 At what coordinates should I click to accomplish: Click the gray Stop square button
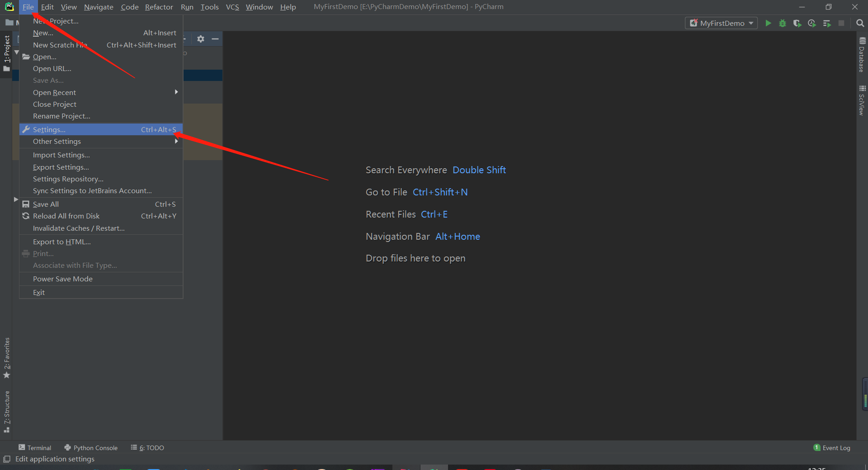click(x=841, y=23)
